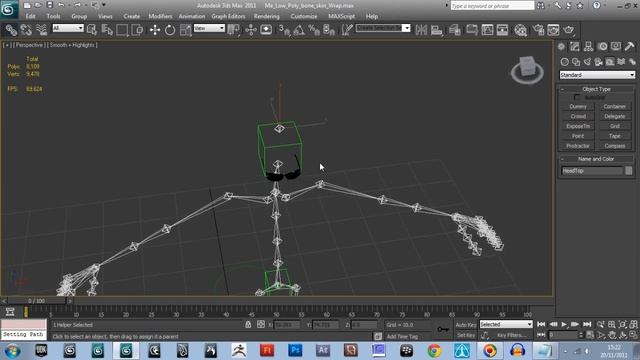640x360 pixels.
Task: Activate the Select and Move tool
Action: [155, 30]
